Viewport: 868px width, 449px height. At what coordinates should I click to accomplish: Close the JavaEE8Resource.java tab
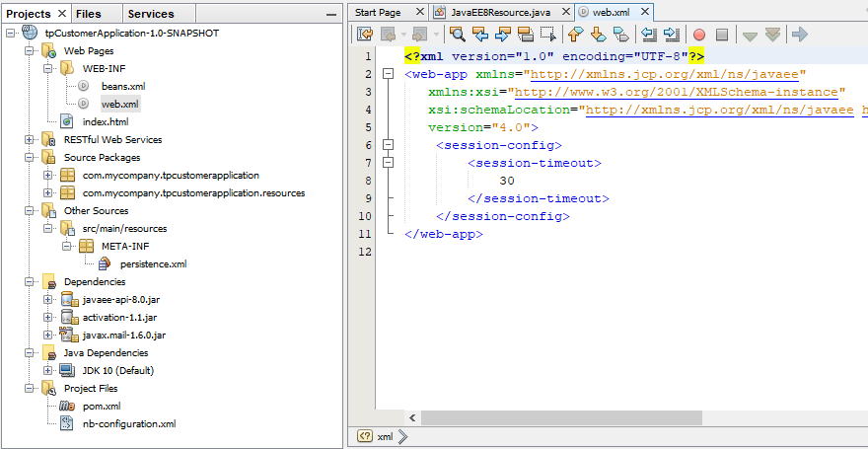(x=565, y=12)
